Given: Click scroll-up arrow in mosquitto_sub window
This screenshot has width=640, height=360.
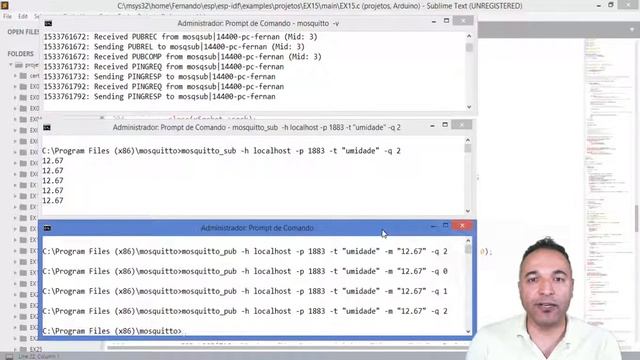Looking at the screenshot, I should [468, 140].
